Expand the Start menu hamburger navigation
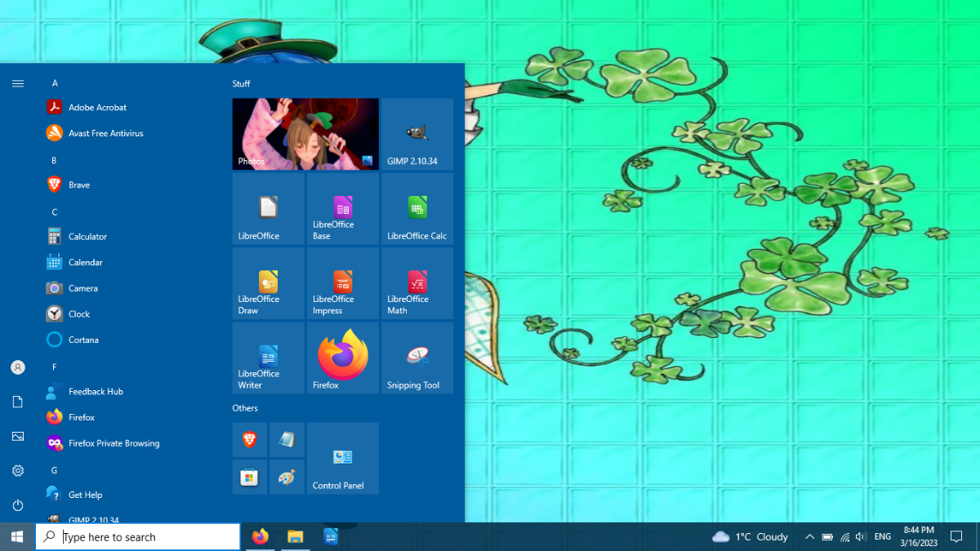The image size is (980, 551). click(18, 83)
